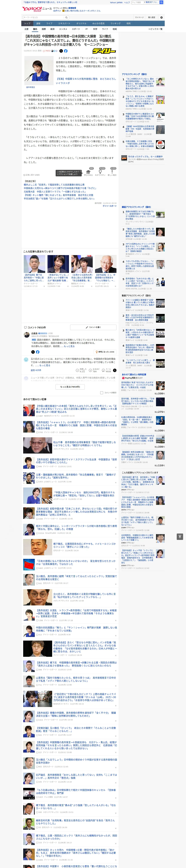The height and width of the screenshot is (868, 186).
Task: Open the デイリースポーツ source link under related articles
Action: point(109,206)
